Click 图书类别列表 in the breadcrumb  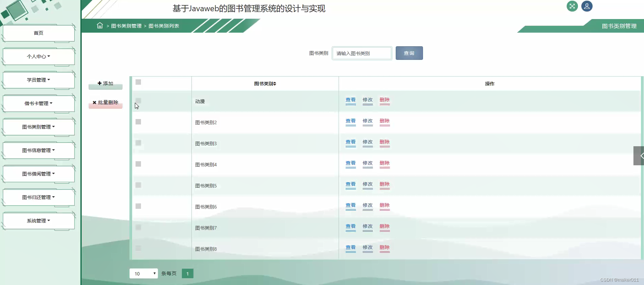[x=164, y=26]
